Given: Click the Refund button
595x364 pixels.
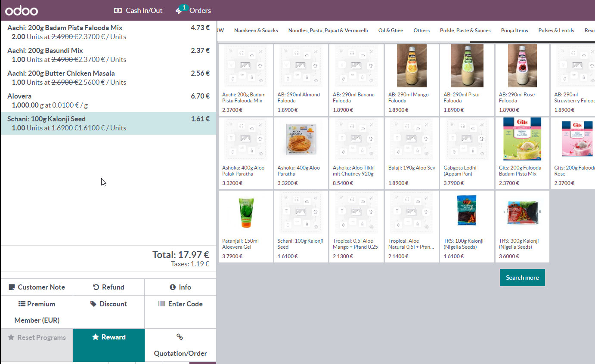Looking at the screenshot, I should pyautogui.click(x=108, y=287).
